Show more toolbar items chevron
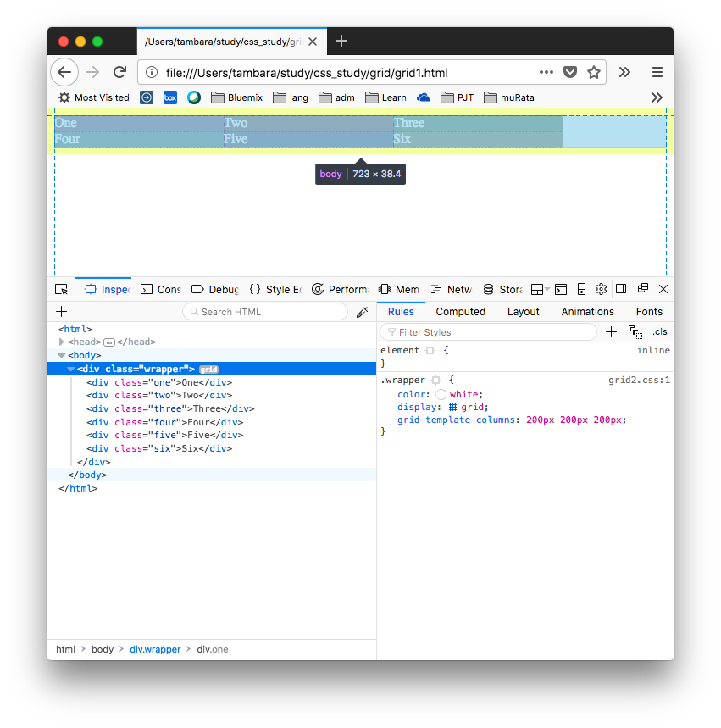Viewport: 721px width, 728px height. (624, 72)
